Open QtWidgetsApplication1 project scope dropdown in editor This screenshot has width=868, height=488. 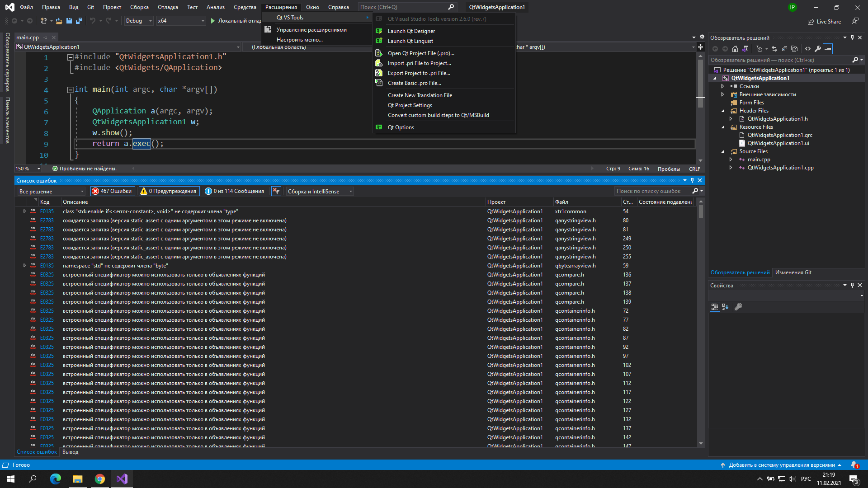point(128,47)
